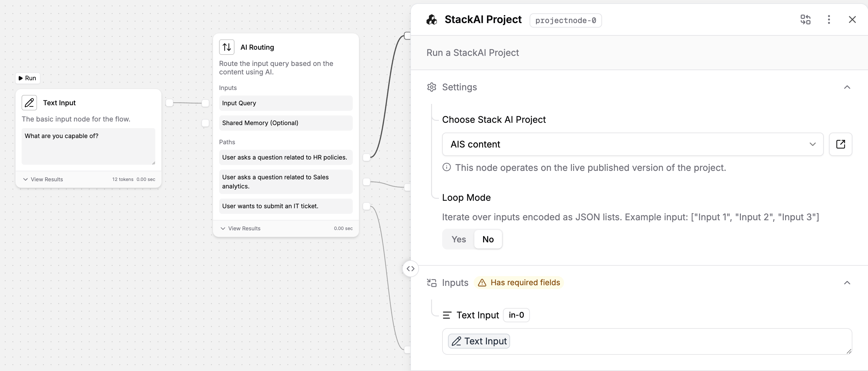The width and height of the screenshot is (868, 371).
Task: Set Loop Mode to Yes
Action: (x=458, y=239)
